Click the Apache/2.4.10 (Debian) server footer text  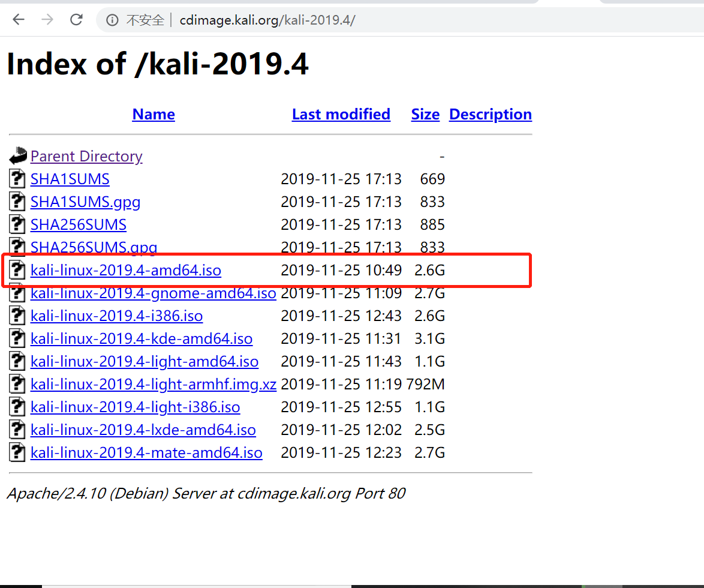206,493
